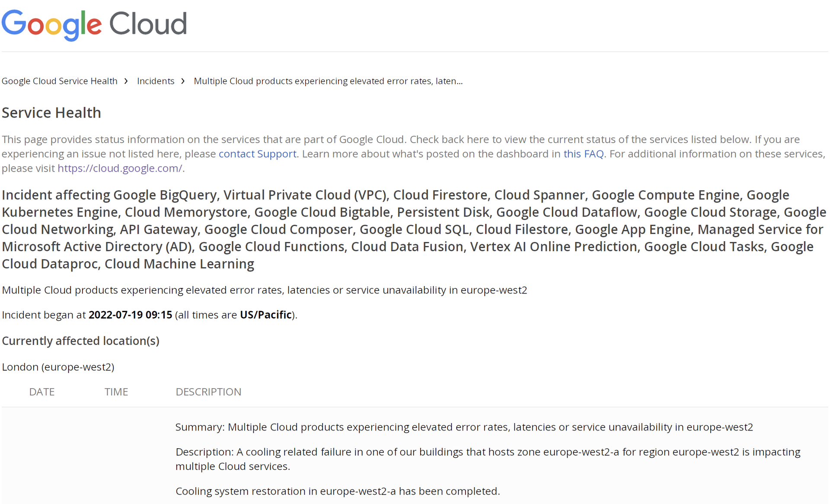The width and height of the screenshot is (830, 504).
Task: Click the DATE column header
Action: 42,392
